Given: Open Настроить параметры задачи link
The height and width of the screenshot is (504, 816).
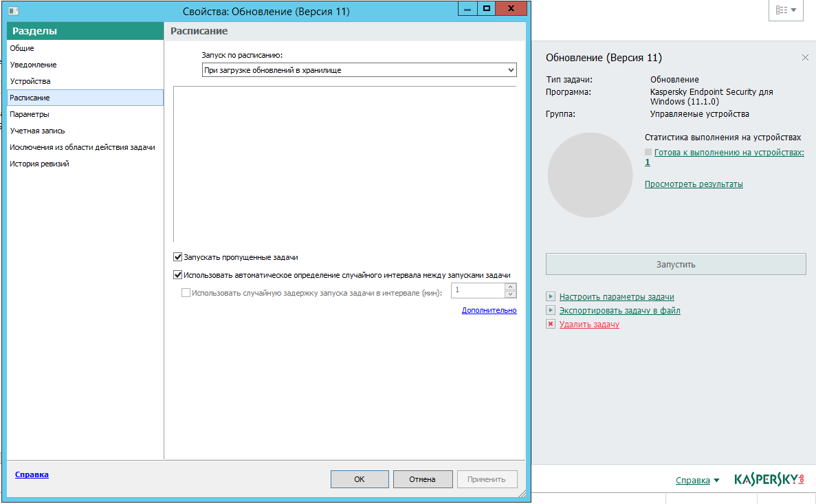Looking at the screenshot, I should click(617, 297).
